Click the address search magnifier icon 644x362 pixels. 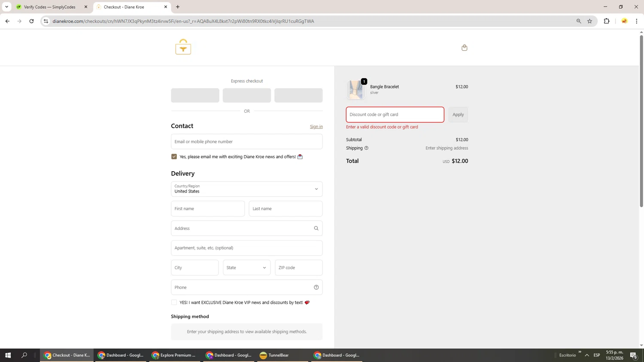316,228
